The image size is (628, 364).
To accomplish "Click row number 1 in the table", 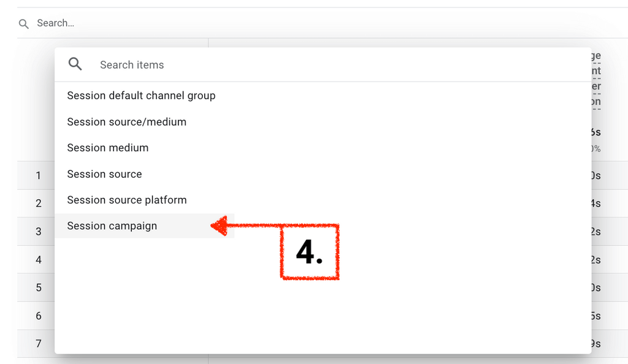I will click(x=38, y=176).
